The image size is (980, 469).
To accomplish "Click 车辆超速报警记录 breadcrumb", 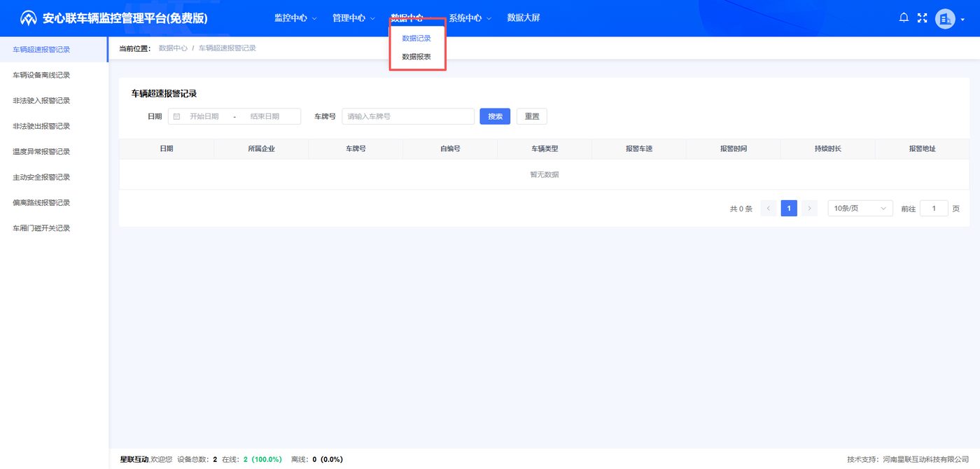I will pos(227,48).
